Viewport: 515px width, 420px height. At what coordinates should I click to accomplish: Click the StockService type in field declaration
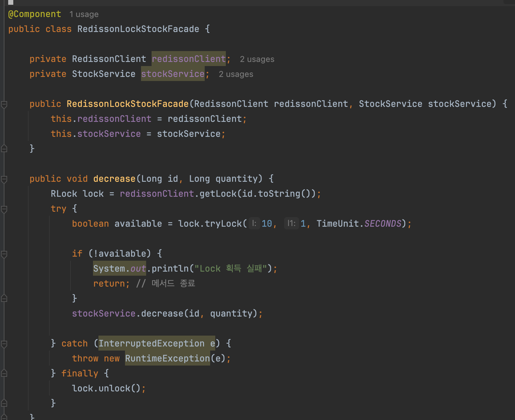104,74
